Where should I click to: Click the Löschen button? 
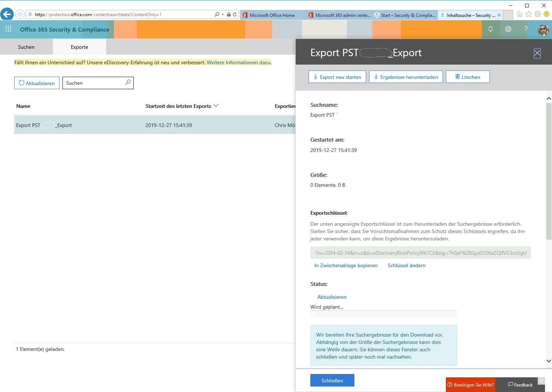point(468,77)
